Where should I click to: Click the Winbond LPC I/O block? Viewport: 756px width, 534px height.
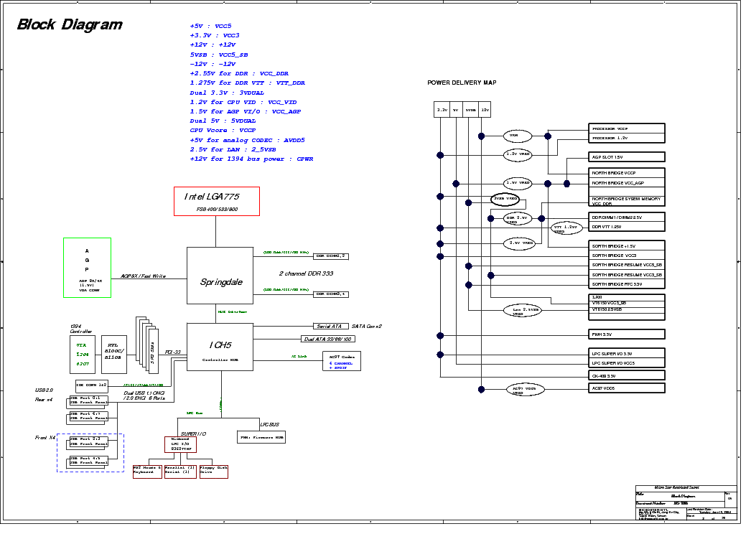point(181,444)
